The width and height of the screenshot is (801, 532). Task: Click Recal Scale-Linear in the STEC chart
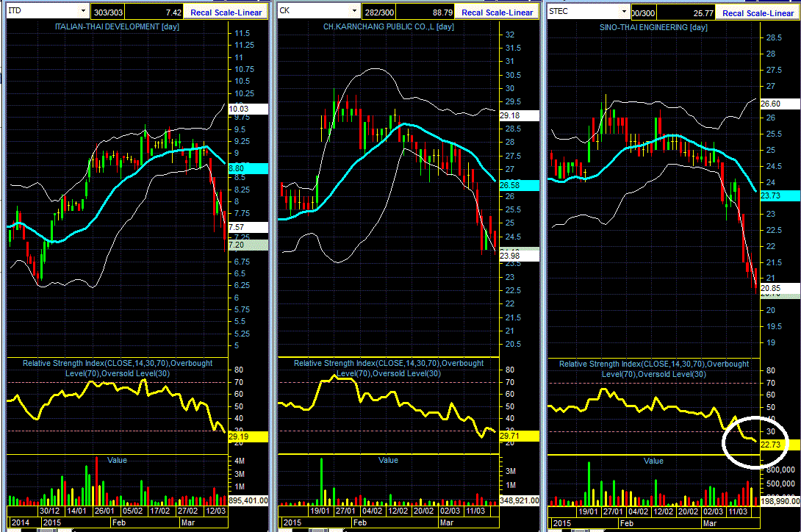758,12
